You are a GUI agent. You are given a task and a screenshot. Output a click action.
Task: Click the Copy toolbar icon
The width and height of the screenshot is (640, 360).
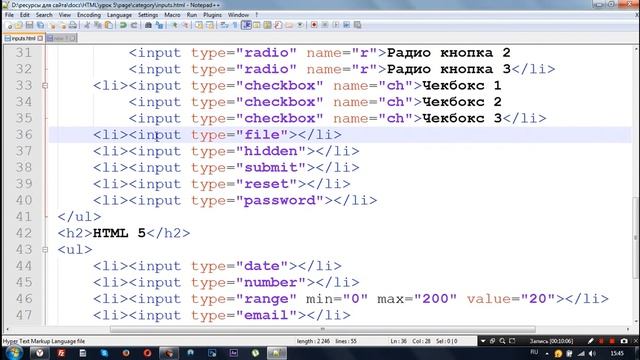(97, 25)
